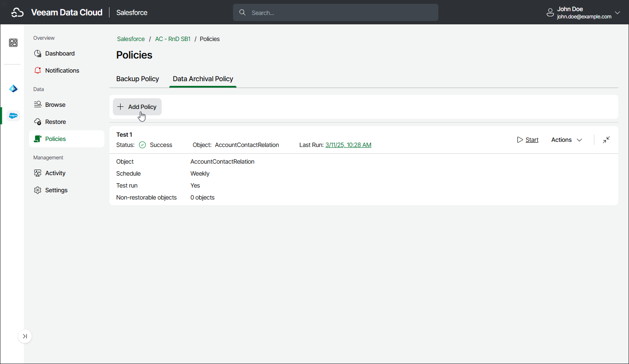
Task: Click the play icon next to Start
Action: click(520, 140)
